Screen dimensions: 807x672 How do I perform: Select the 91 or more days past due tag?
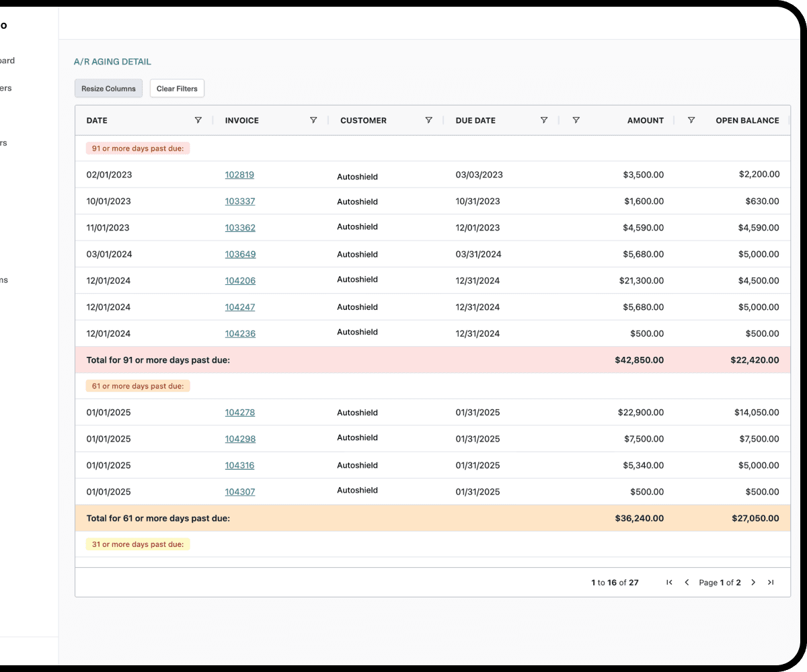coord(138,148)
